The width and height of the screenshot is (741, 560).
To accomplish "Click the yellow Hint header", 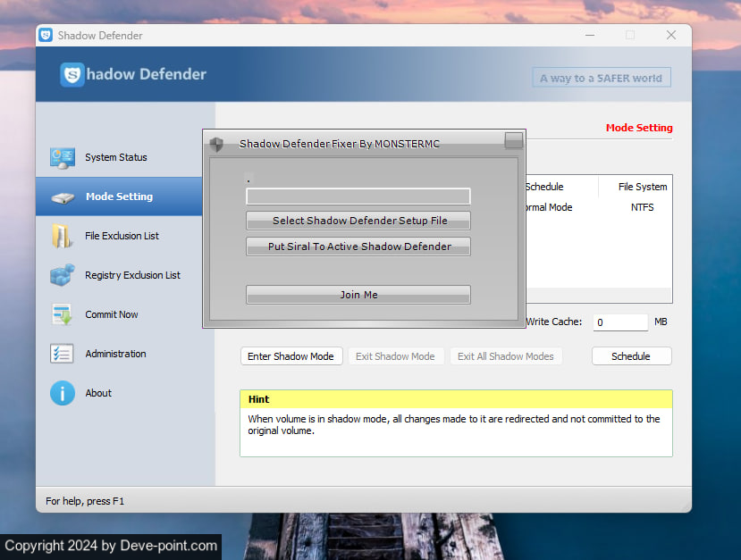I will point(456,399).
